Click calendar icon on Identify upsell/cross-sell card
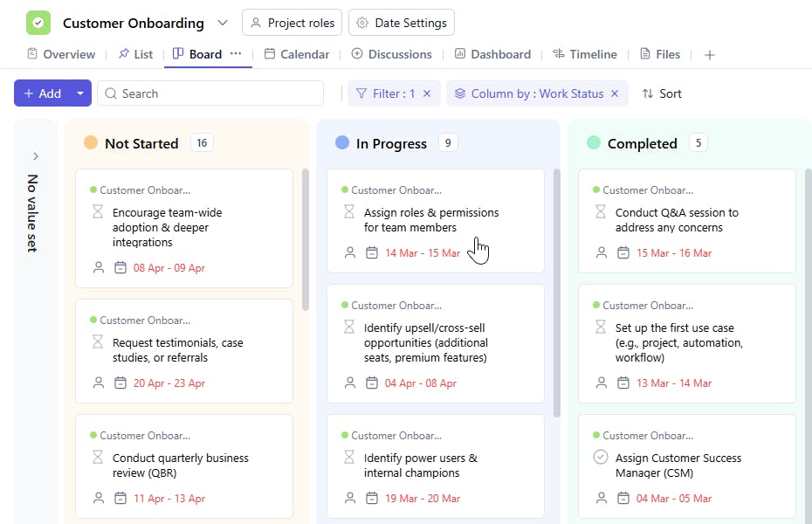 click(x=372, y=383)
